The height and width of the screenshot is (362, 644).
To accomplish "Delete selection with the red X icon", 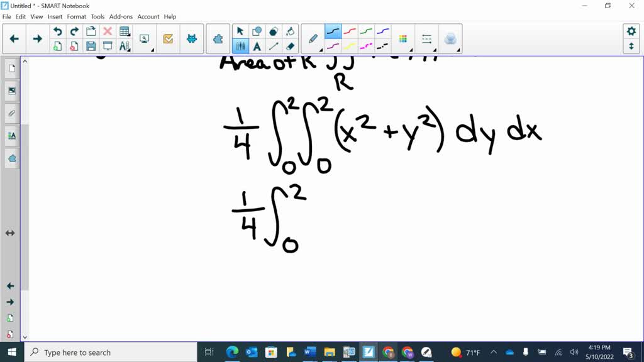I will 108,31.
